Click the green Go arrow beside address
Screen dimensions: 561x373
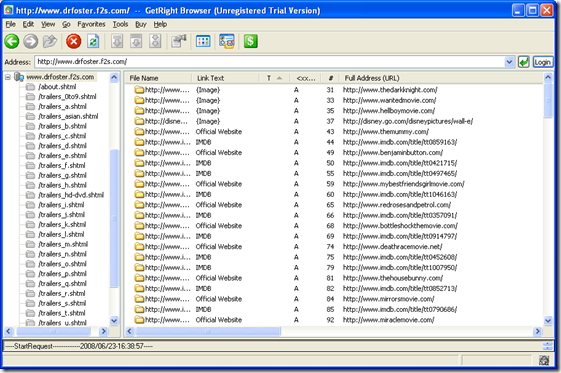pos(523,62)
